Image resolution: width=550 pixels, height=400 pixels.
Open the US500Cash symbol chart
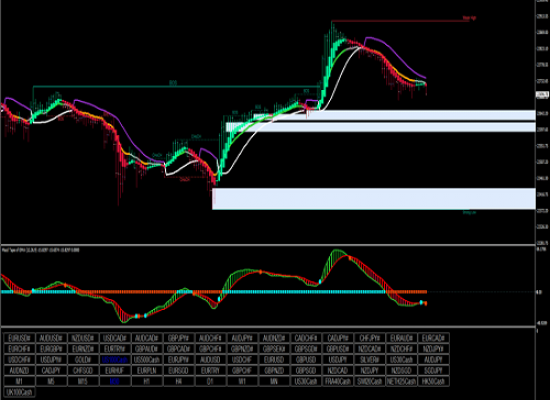147,360
